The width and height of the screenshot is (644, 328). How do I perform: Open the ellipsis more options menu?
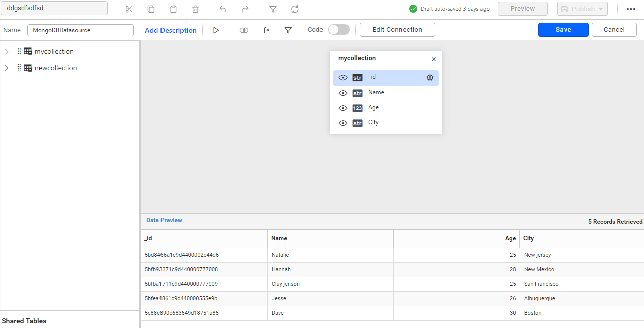click(x=631, y=9)
